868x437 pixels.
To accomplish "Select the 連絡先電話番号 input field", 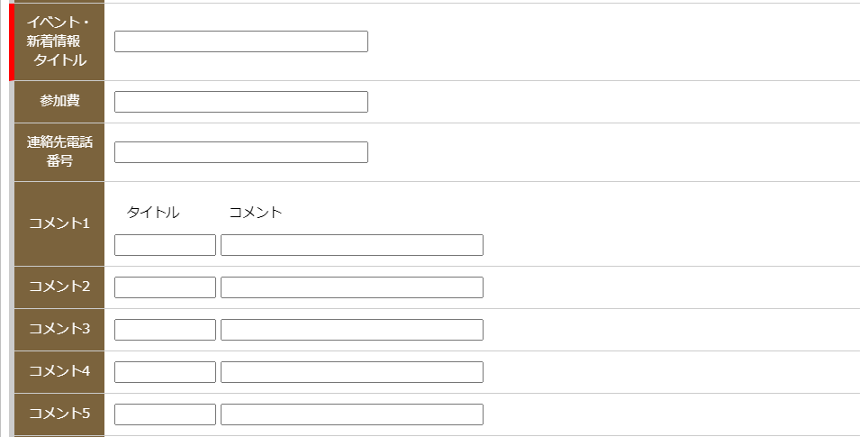I will coord(240,152).
